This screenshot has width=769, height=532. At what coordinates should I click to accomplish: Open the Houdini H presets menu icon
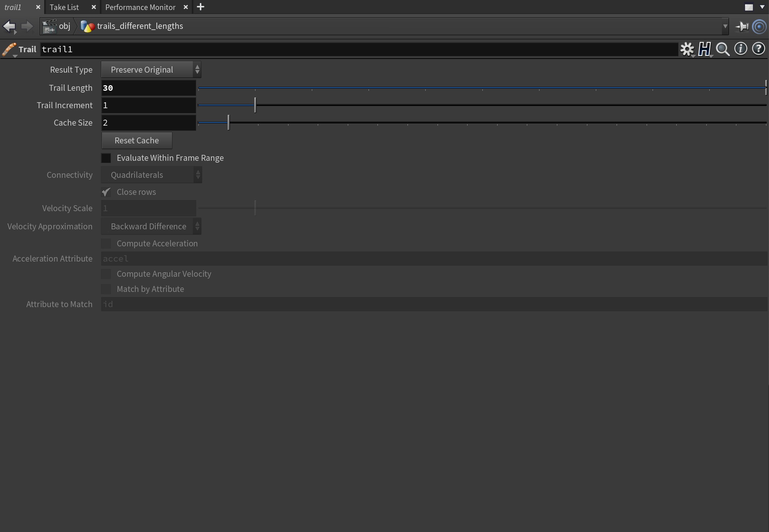click(704, 49)
